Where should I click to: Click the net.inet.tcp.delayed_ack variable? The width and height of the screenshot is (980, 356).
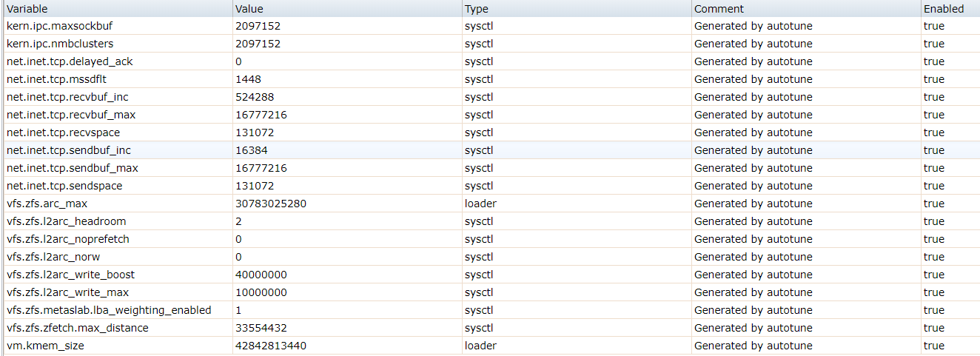pos(70,61)
